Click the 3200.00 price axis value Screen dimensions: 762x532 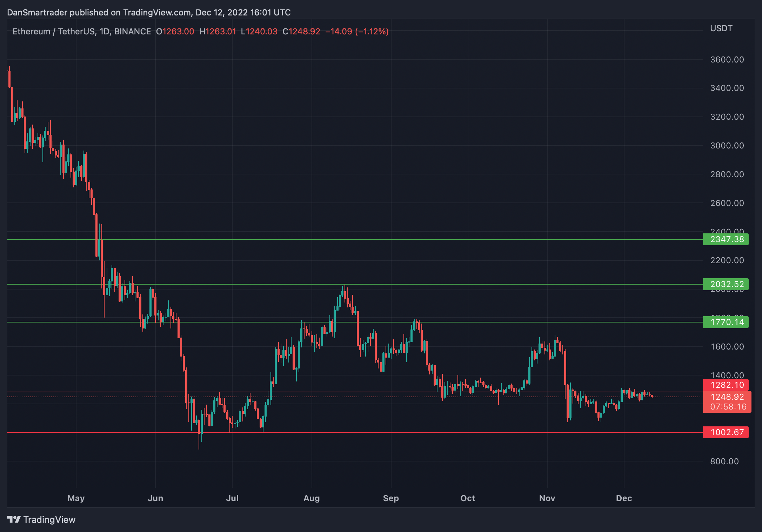click(x=727, y=117)
